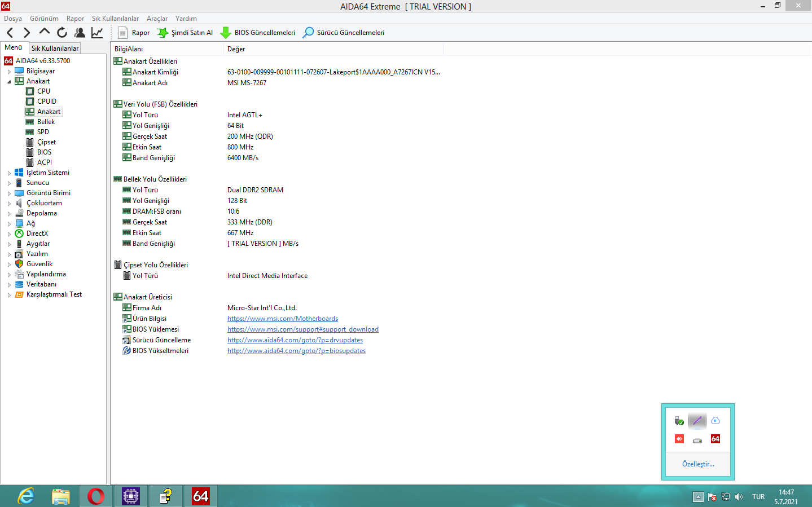The image size is (812, 507).
Task: Select Yazılım in the tree
Action: 37,254
